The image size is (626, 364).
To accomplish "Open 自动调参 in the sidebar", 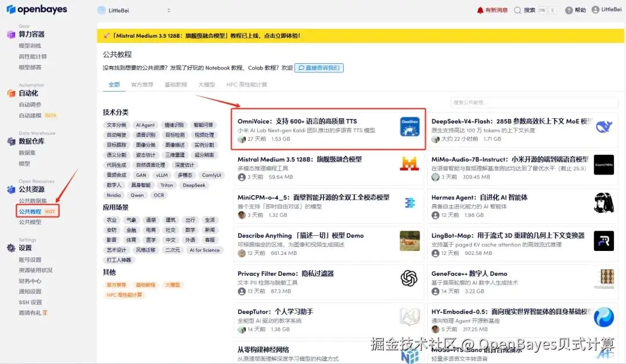I will 30,104.
